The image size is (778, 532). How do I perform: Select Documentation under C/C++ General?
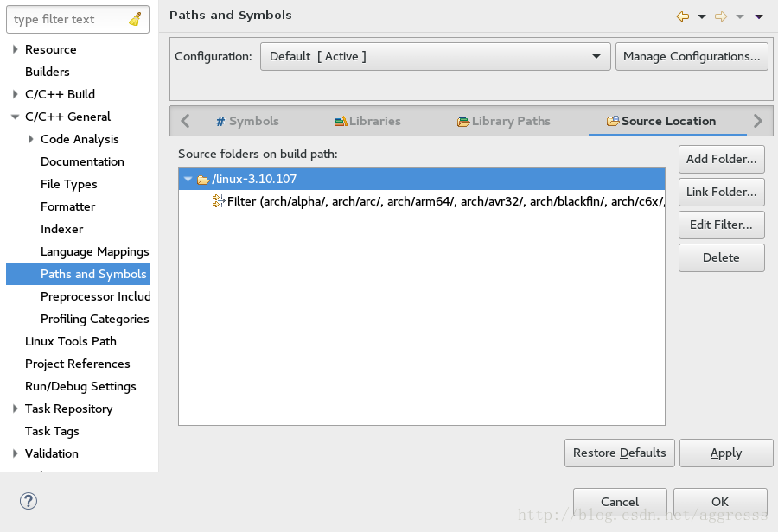click(82, 161)
